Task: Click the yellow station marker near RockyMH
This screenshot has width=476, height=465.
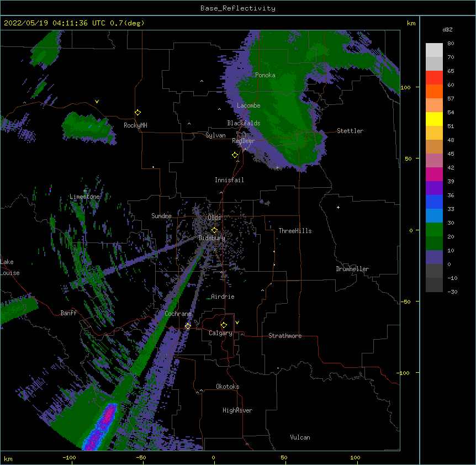Action: [138, 113]
